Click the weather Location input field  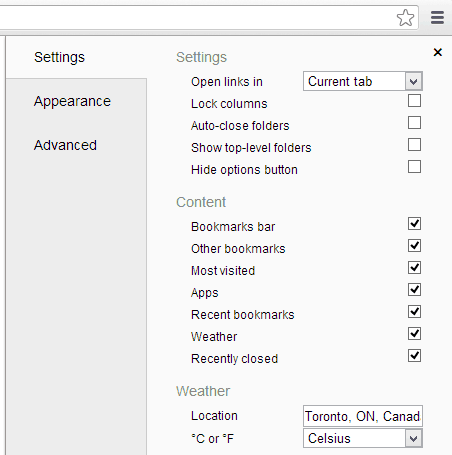(x=363, y=416)
